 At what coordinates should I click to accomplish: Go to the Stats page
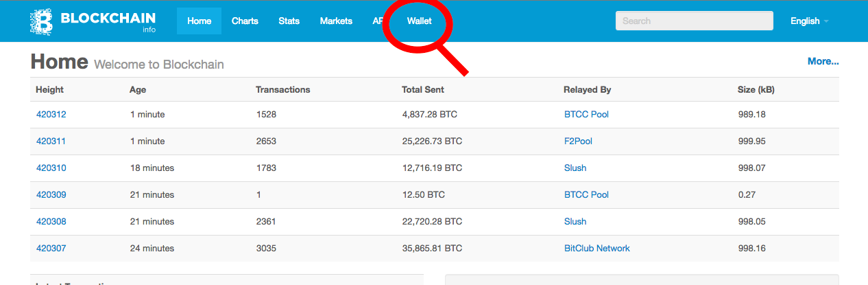pyautogui.click(x=289, y=21)
